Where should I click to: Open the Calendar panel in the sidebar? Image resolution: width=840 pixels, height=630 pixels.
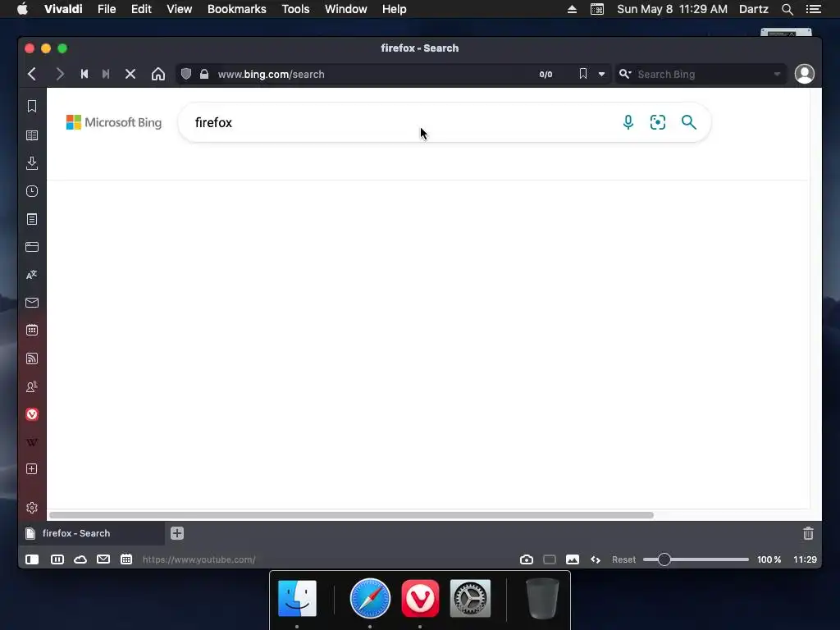click(32, 330)
